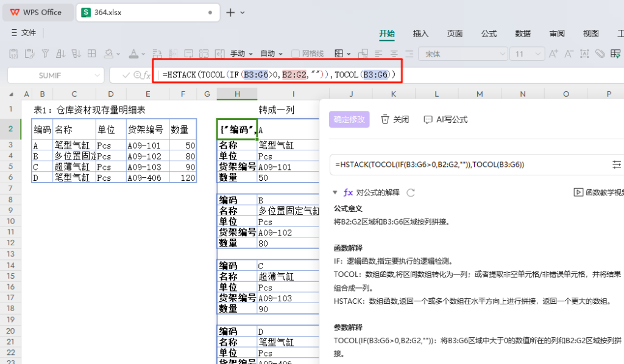Viewport: 624px width, 364px height.
Task: Click the table grid icon near sort icons
Action: [92, 53]
